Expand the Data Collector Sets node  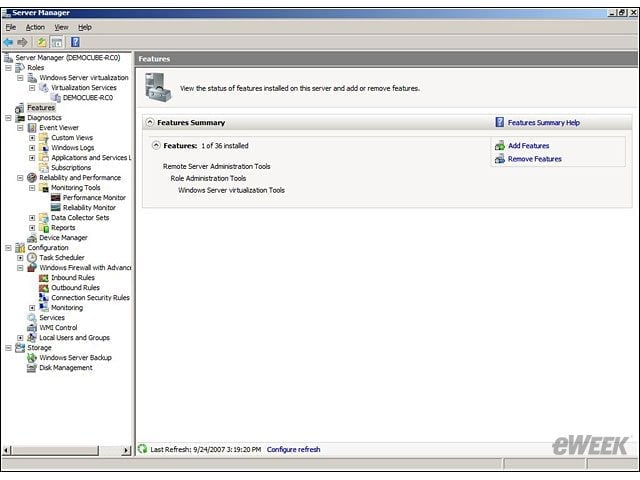coord(32,218)
